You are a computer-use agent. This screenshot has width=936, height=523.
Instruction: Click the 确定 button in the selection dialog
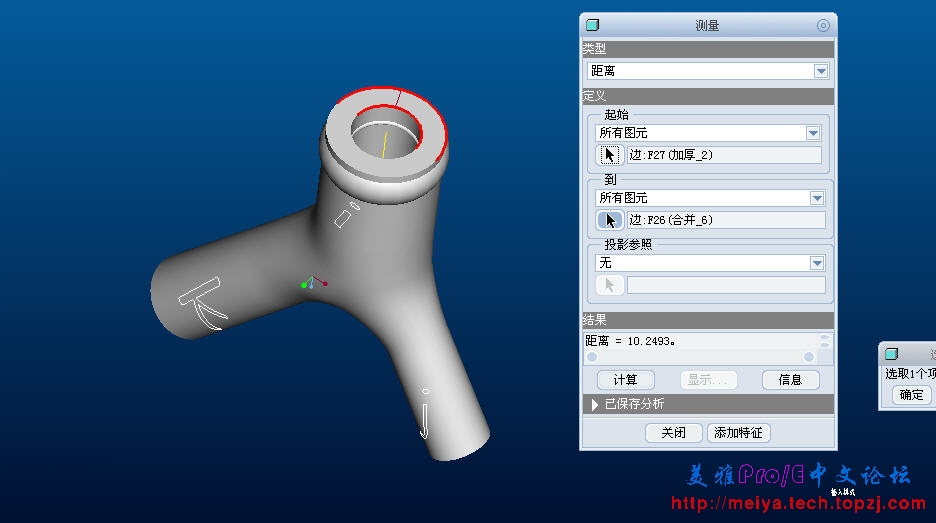pyautogui.click(x=912, y=395)
